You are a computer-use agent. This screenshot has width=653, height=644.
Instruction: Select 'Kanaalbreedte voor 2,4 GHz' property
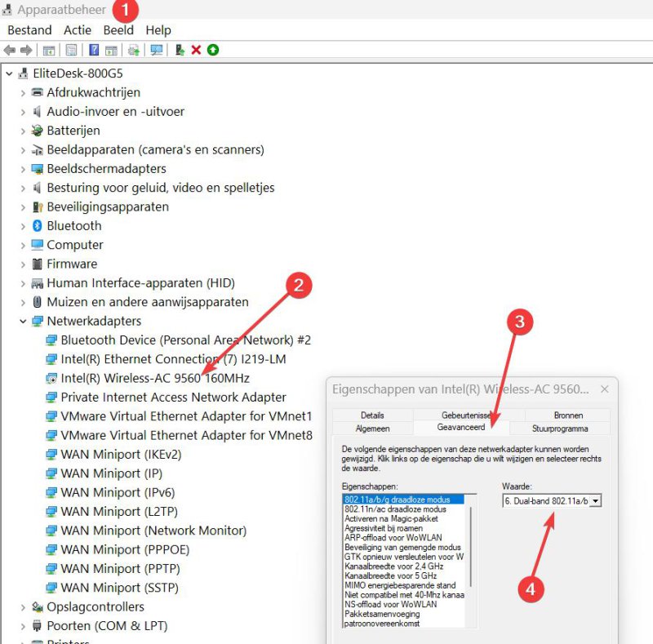point(393,566)
